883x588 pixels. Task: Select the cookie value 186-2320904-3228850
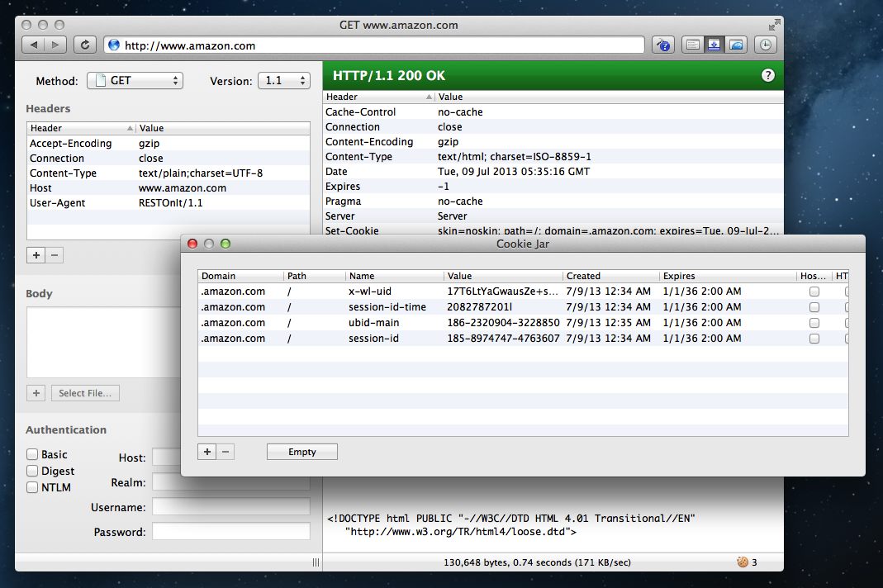pyautogui.click(x=503, y=323)
